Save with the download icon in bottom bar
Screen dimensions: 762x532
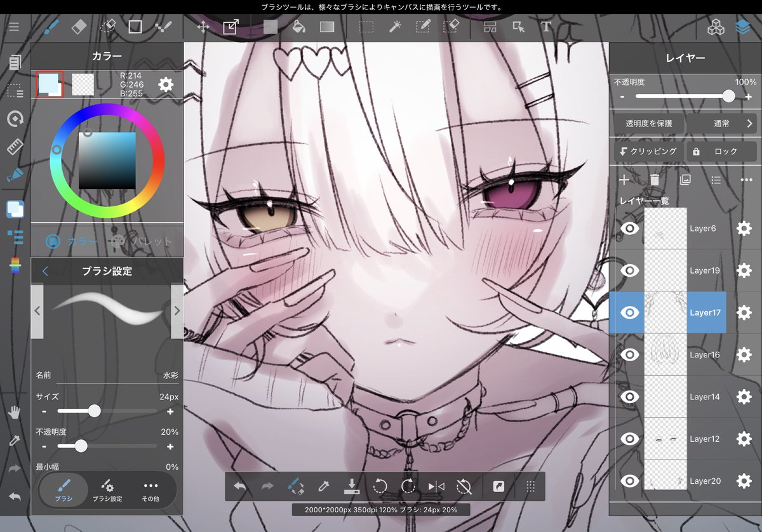click(352, 486)
